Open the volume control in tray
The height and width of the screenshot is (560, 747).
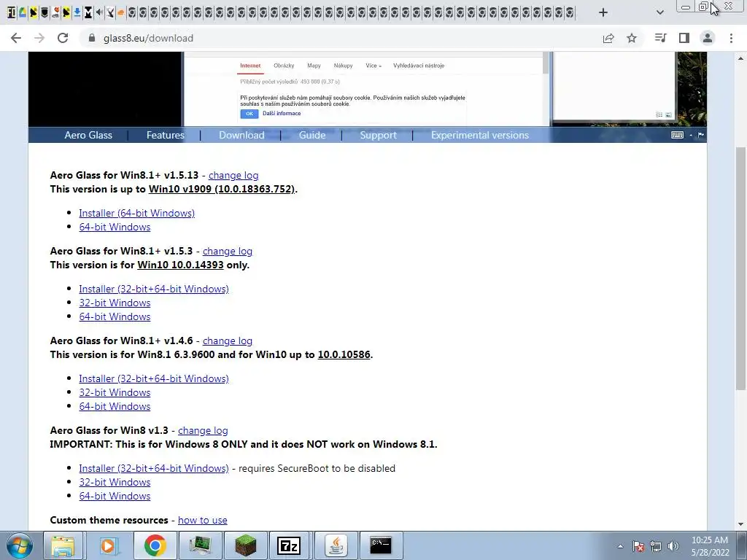click(673, 546)
